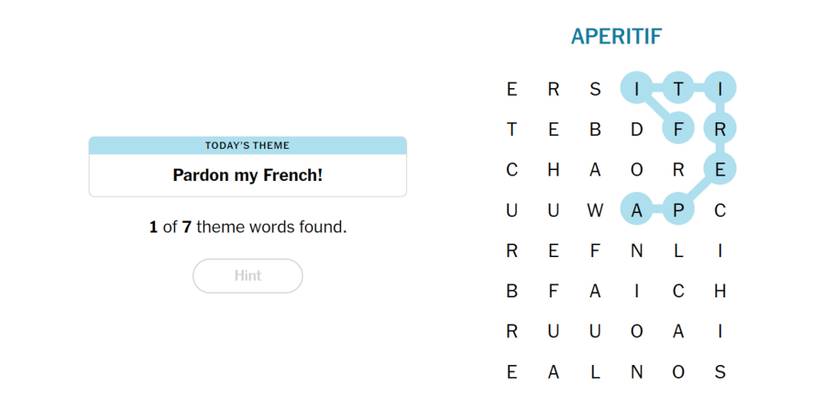The height and width of the screenshot is (413, 825).
Task: Select the L in the bottom row
Action: (x=595, y=374)
